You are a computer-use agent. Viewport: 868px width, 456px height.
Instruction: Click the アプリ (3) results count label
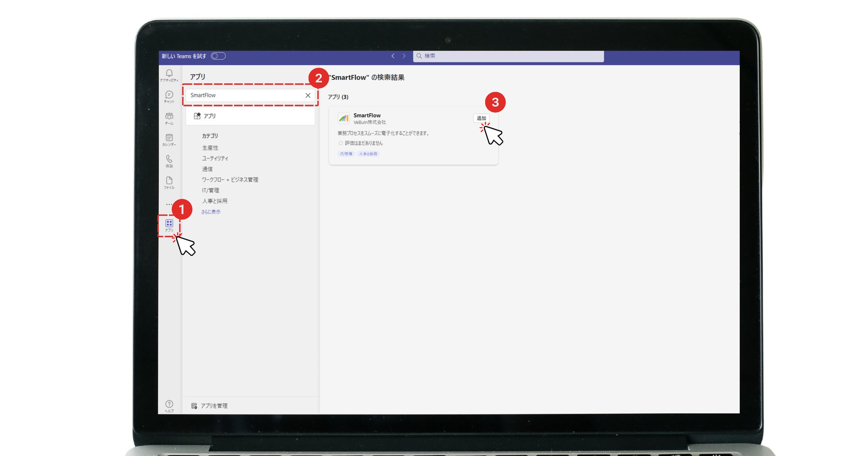pyautogui.click(x=338, y=97)
